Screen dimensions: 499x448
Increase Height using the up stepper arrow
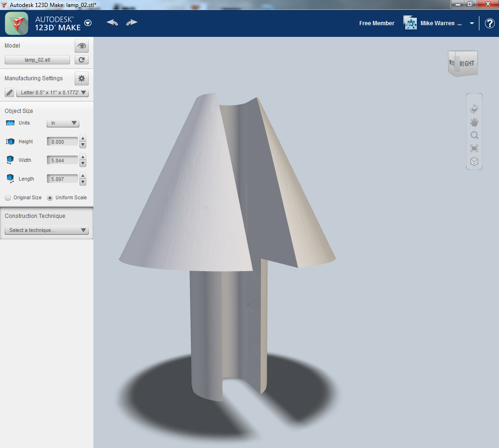83,139
